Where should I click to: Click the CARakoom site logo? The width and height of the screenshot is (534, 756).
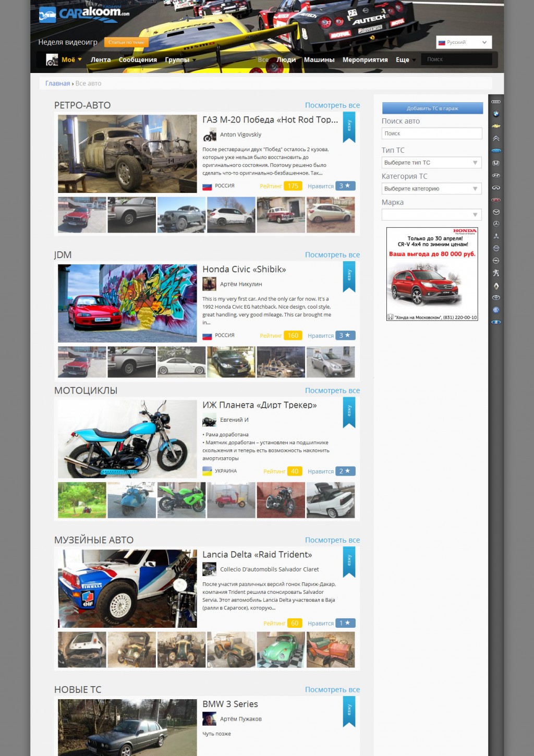[84, 14]
